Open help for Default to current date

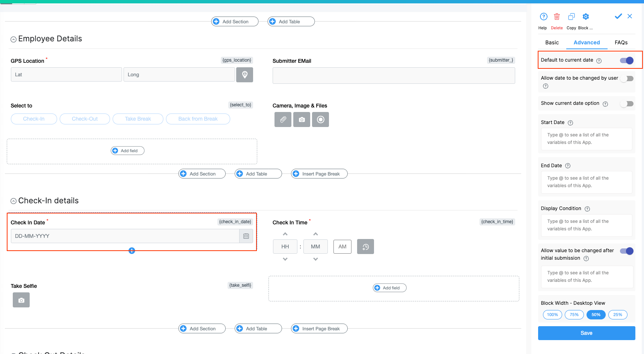point(599,61)
